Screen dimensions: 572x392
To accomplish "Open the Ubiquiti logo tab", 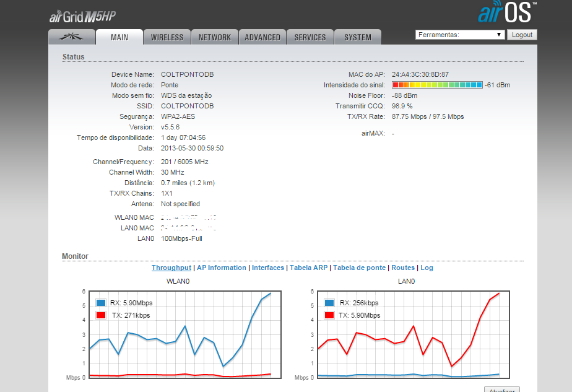I will (72, 37).
